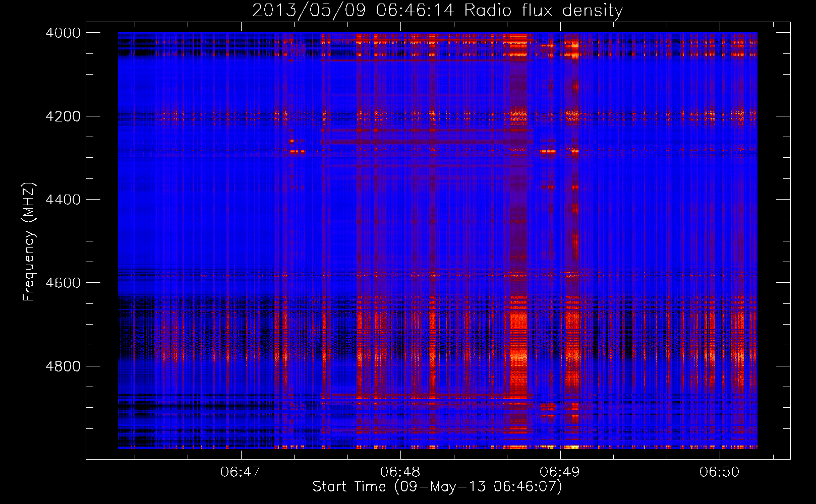This screenshot has width=816, height=504.
Task: Click the 06:47 time tick label
Action: [241, 472]
